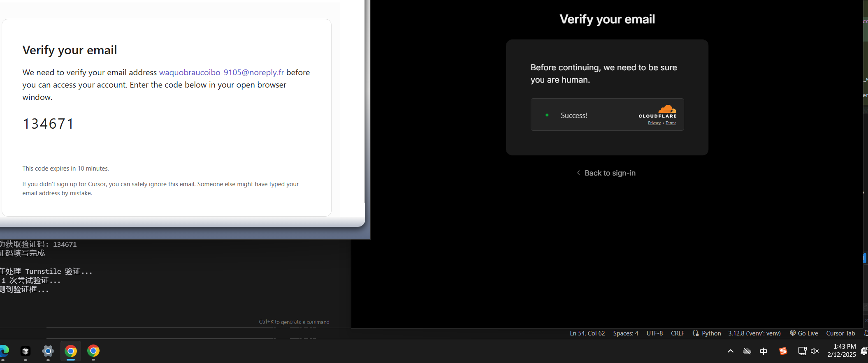868x363 pixels.
Task: Toggle the Chinese input mode indicator
Action: pos(764,351)
